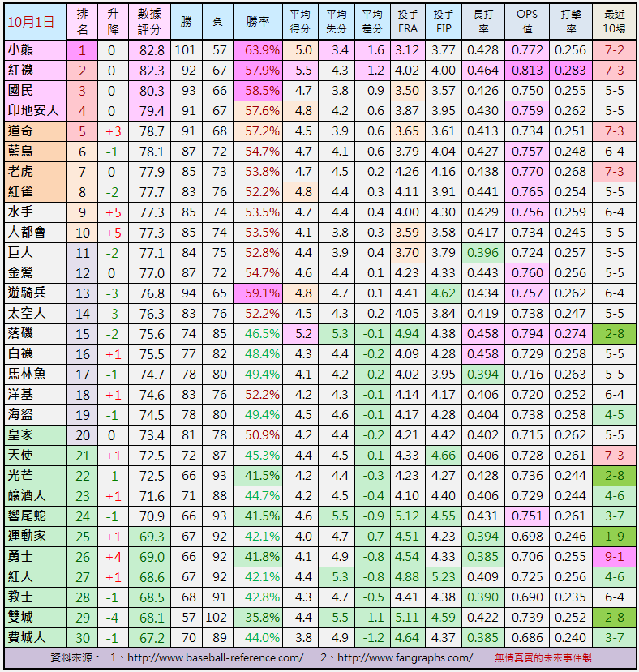Select the 紅襪 team name cell

[x=36, y=71]
